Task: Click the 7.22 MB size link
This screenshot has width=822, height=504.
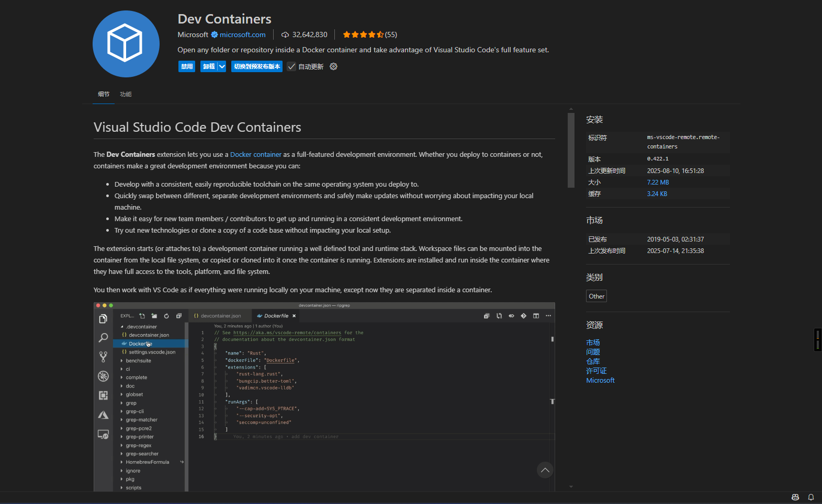Action: click(658, 182)
